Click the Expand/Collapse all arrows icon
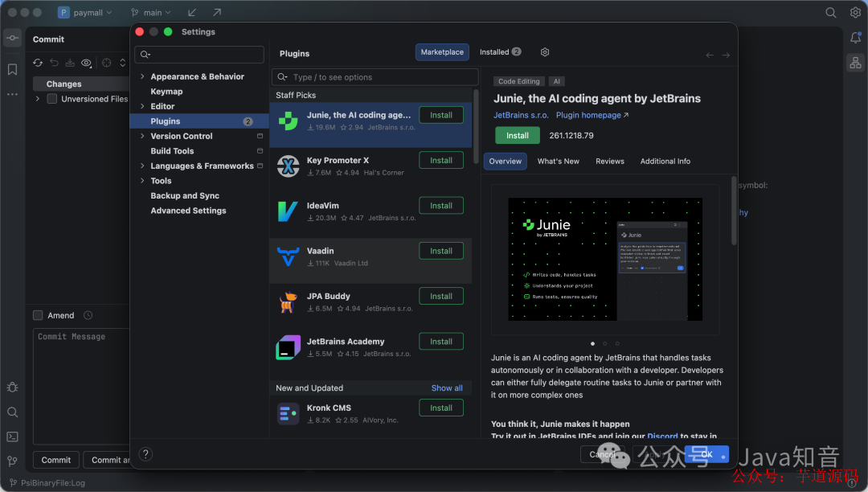The width and height of the screenshot is (868, 492). [122, 63]
